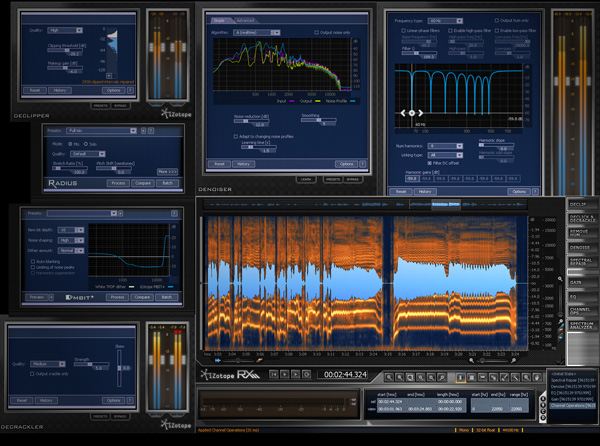Open Linking type dropdown
The image size is (600, 446).
[x=445, y=155]
